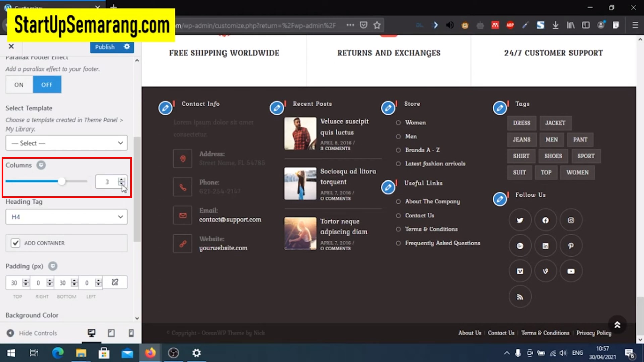Bookmark page with the star icon
The image size is (644, 362).
(377, 25)
